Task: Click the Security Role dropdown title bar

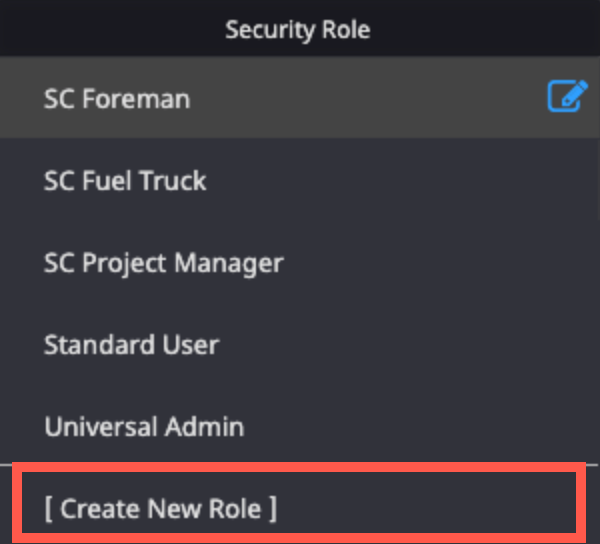Action: coord(298,29)
